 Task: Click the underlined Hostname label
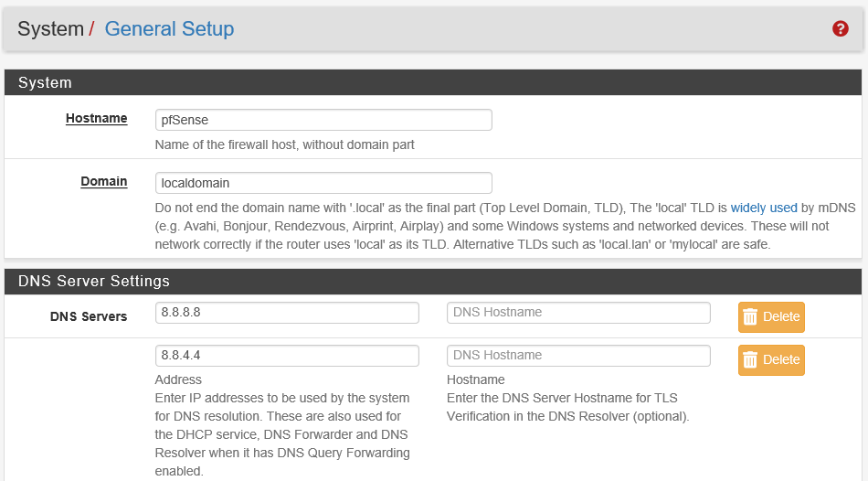(96, 119)
